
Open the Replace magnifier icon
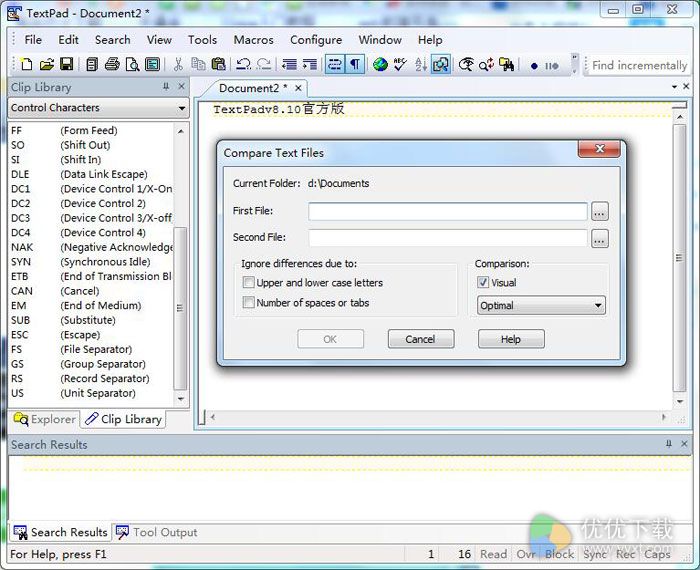pos(486,65)
